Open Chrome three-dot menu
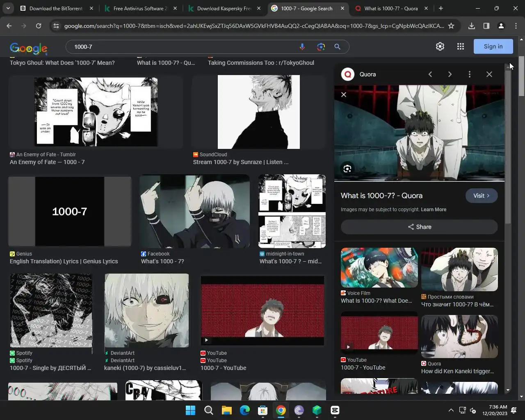Image resolution: width=525 pixels, height=420 pixels. 516,26
